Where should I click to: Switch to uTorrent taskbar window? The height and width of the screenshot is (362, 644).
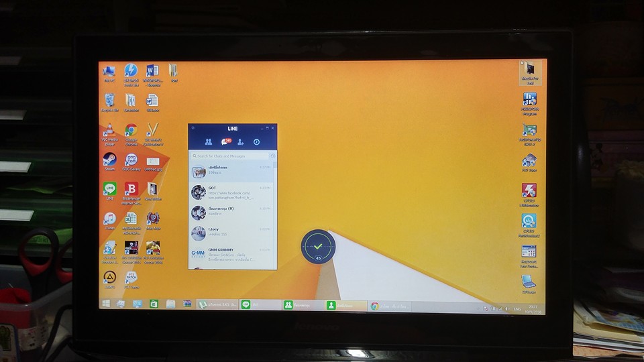(x=217, y=304)
